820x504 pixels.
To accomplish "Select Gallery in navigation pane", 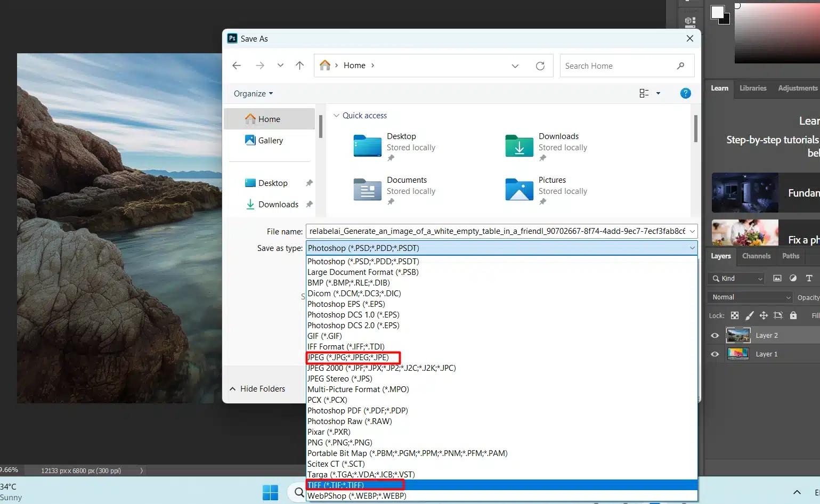I will coord(270,140).
